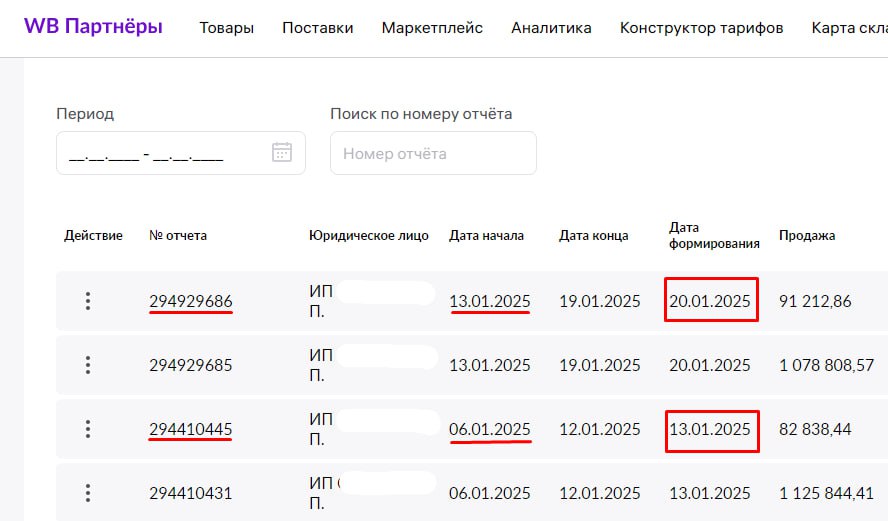Click the № отчета column header
Screen dimensions: 888x521
tap(178, 236)
